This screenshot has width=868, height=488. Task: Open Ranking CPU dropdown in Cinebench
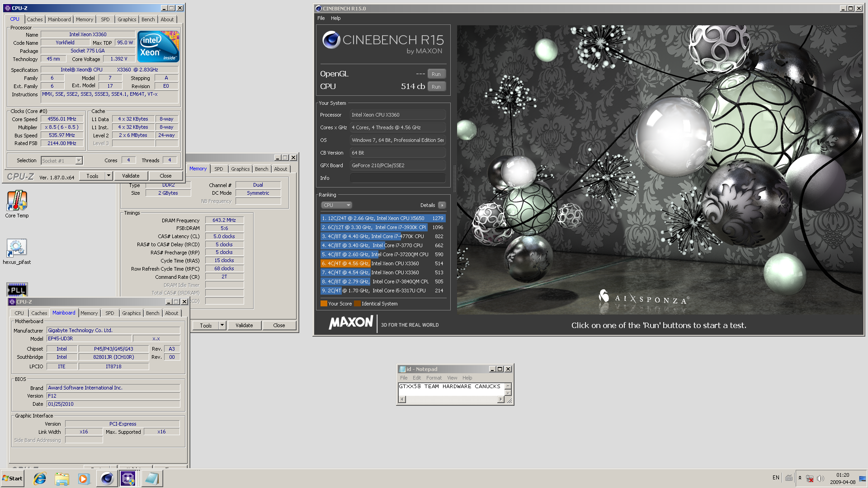click(x=336, y=205)
